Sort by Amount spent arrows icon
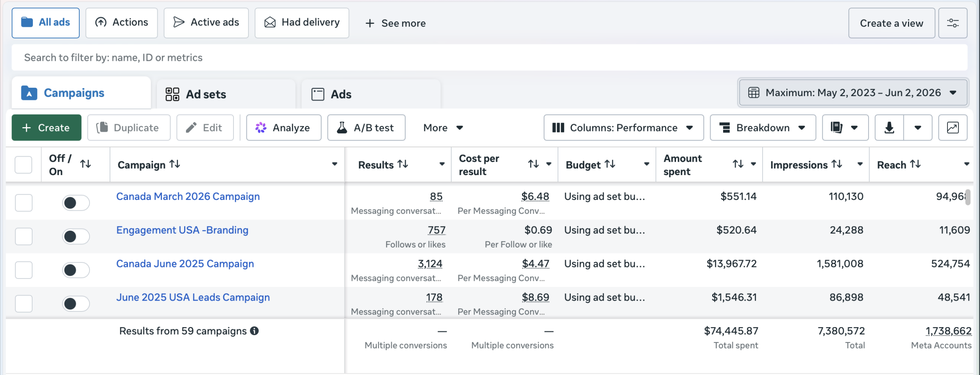Screen dimensions: 980x375 click(738, 164)
